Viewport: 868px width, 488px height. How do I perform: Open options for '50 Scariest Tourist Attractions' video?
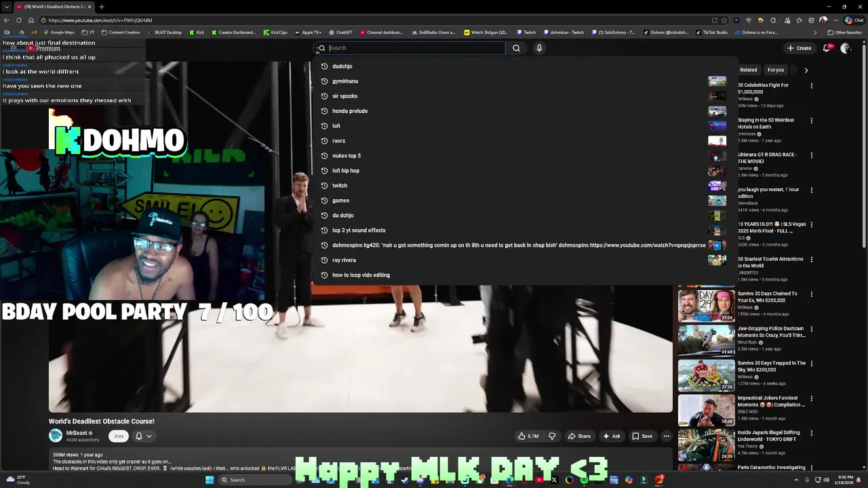[811, 260]
